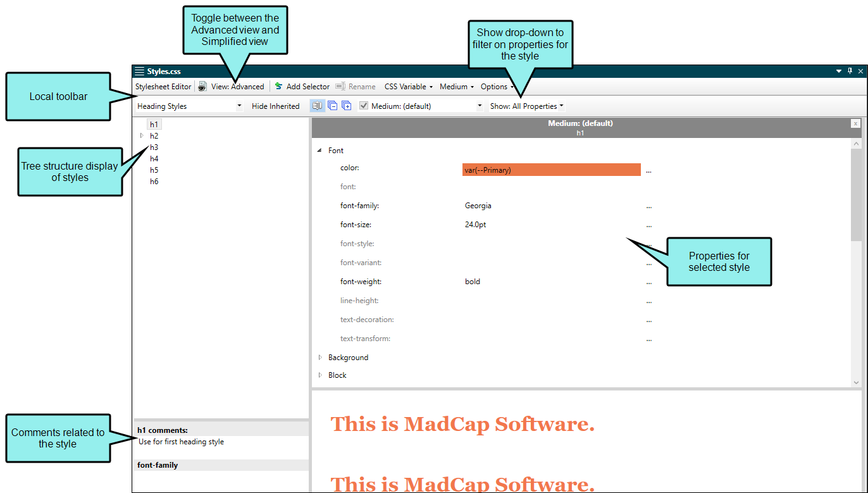
Task: Collapse the Font property group
Action: [x=320, y=151]
